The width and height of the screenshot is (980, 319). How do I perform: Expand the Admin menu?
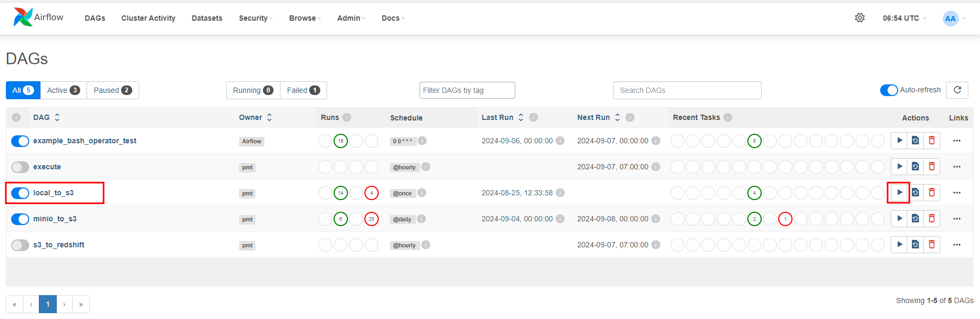[351, 18]
